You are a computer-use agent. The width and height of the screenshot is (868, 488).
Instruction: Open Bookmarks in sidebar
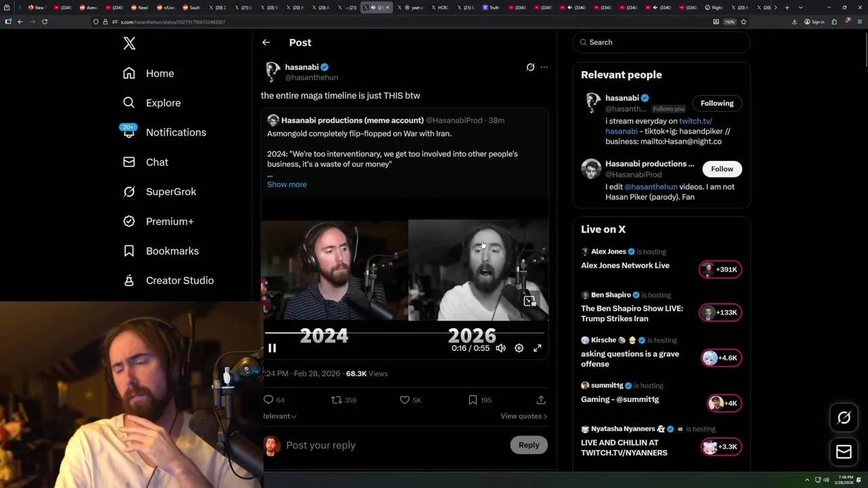161,251
